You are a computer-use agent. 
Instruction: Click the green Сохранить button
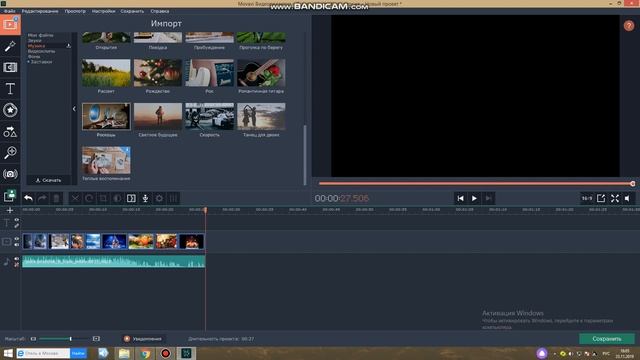pyautogui.click(x=607, y=339)
